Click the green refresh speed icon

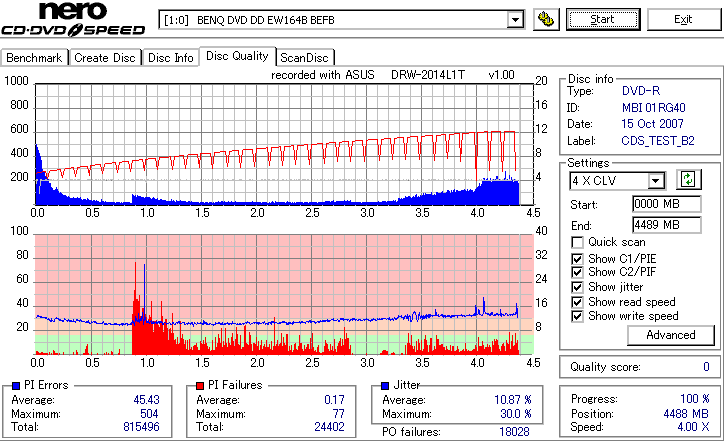pos(688,180)
